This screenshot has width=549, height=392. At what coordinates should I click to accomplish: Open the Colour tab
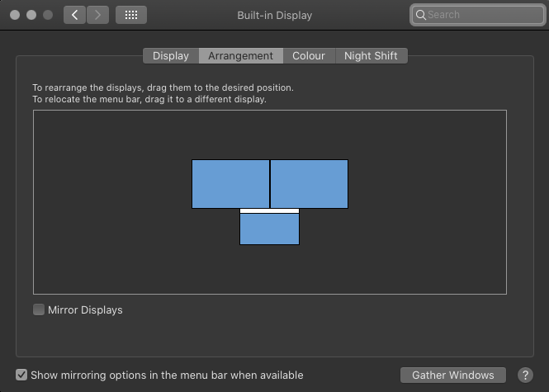(309, 56)
